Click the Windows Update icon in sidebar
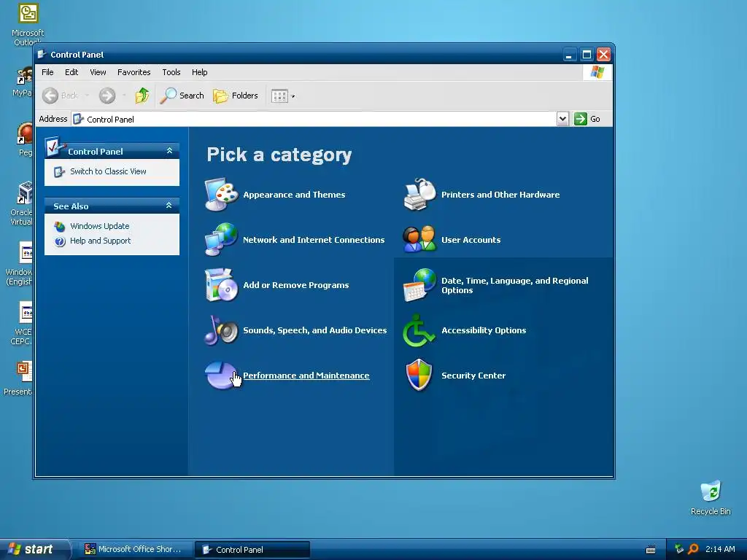This screenshot has width=747, height=560. (60, 226)
